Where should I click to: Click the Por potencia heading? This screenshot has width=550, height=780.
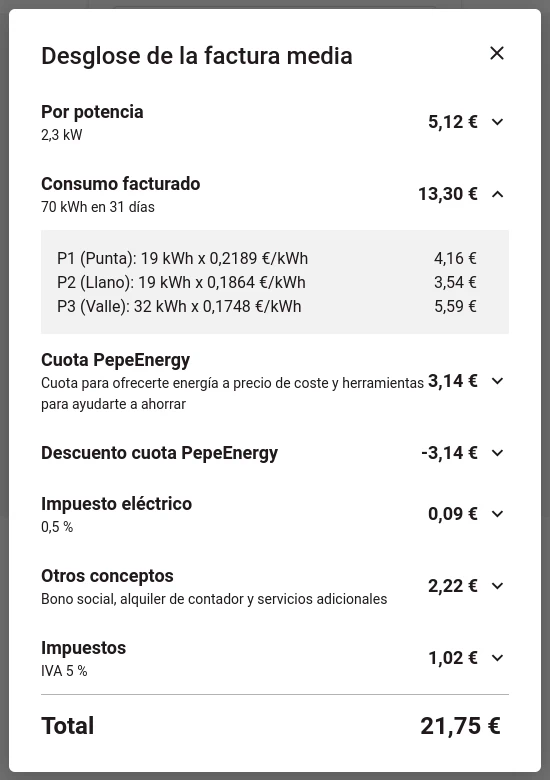(x=92, y=112)
